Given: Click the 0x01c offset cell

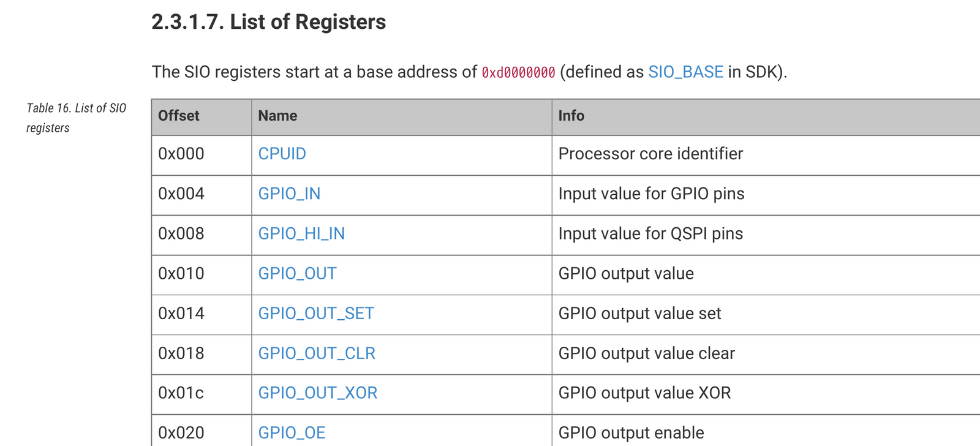Looking at the screenshot, I should click(181, 393).
